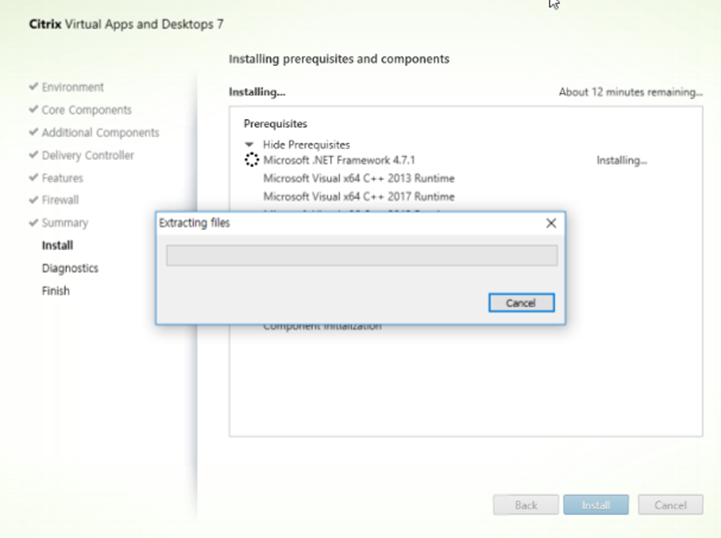The height and width of the screenshot is (538, 721).
Task: Collapse the Hide Prerequisites triangle
Action: (x=249, y=145)
